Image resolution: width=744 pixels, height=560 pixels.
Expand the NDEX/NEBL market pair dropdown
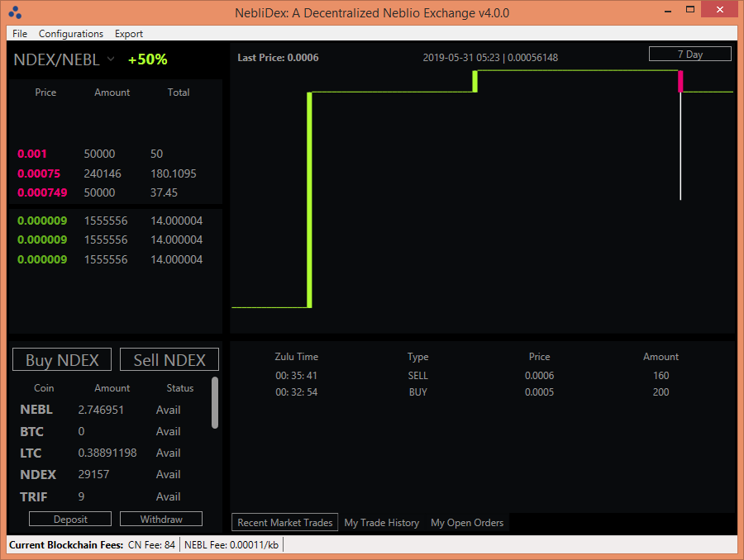click(111, 59)
